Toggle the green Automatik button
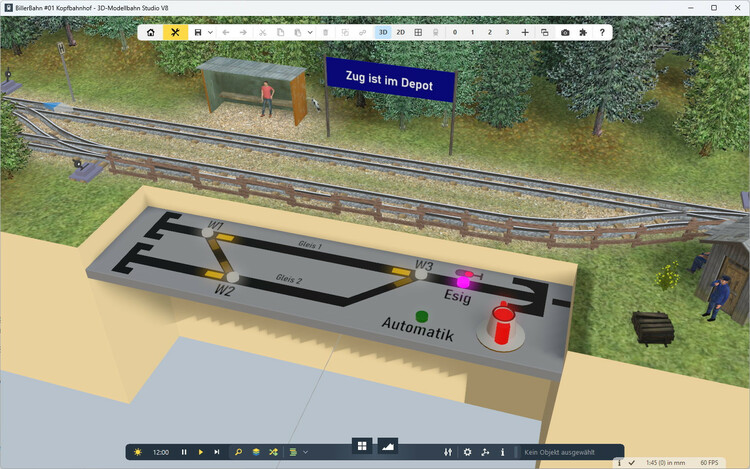 (x=421, y=316)
